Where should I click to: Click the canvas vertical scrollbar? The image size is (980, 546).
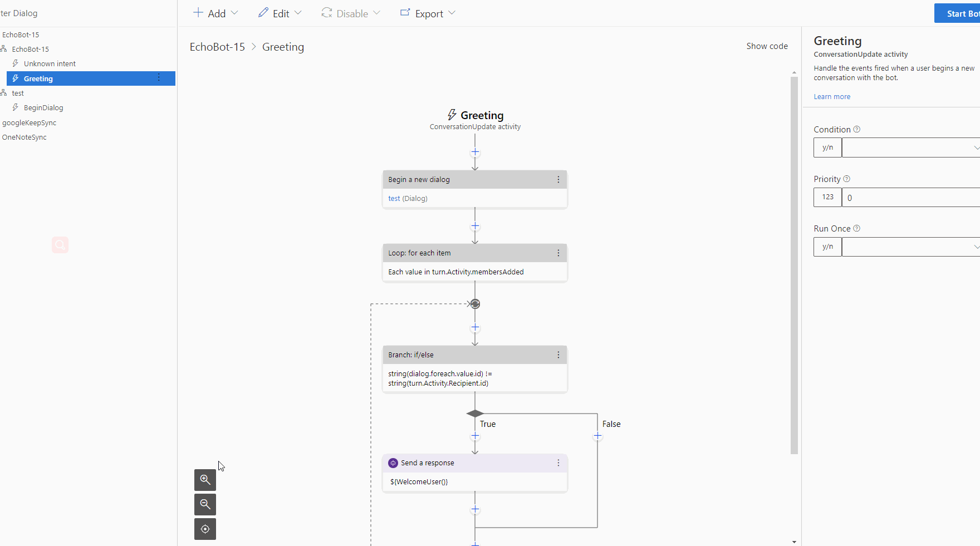coord(794,265)
